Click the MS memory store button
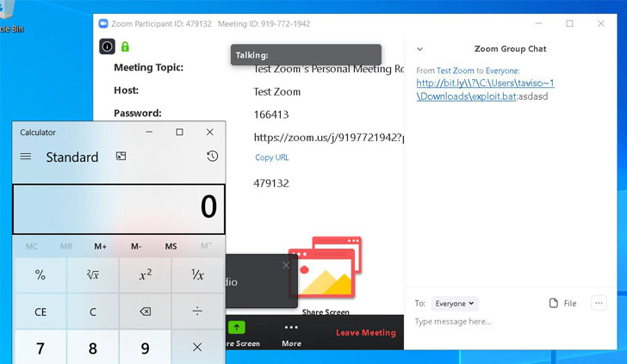 (171, 246)
